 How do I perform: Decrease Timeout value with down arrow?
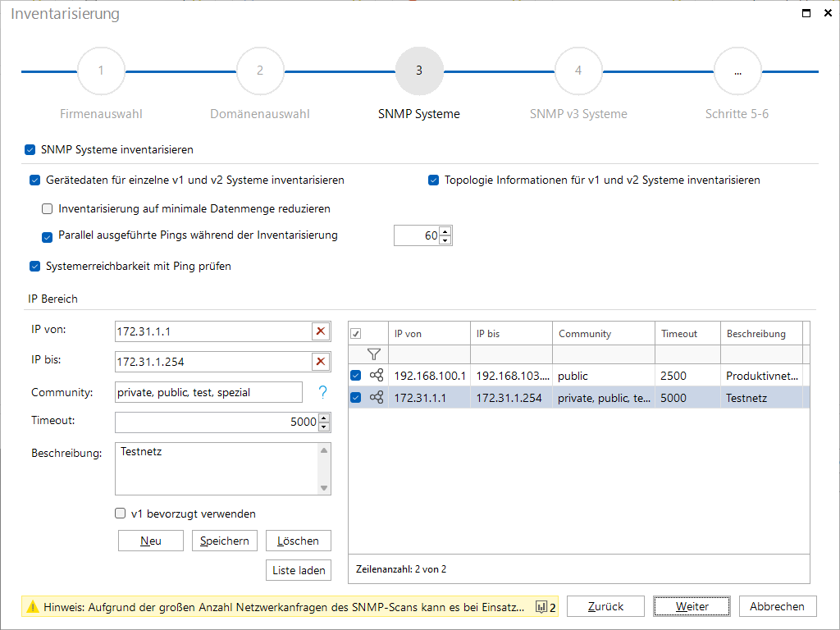pyautogui.click(x=323, y=427)
